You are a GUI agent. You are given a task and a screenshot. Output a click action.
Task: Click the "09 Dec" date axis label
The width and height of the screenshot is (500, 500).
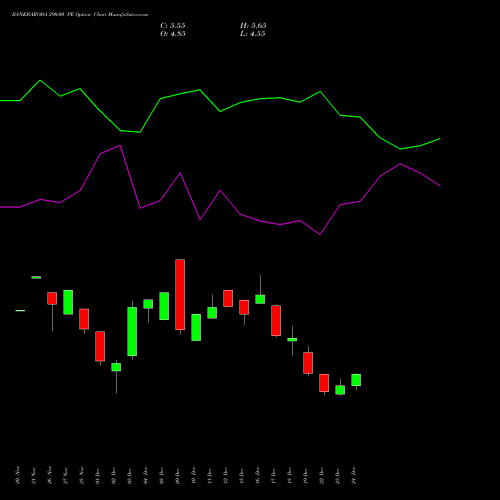point(178,476)
